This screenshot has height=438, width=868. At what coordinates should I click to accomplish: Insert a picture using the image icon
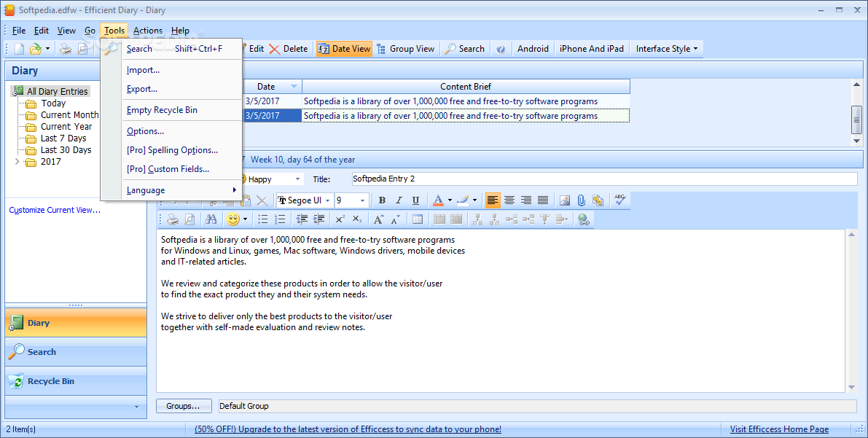coord(565,200)
